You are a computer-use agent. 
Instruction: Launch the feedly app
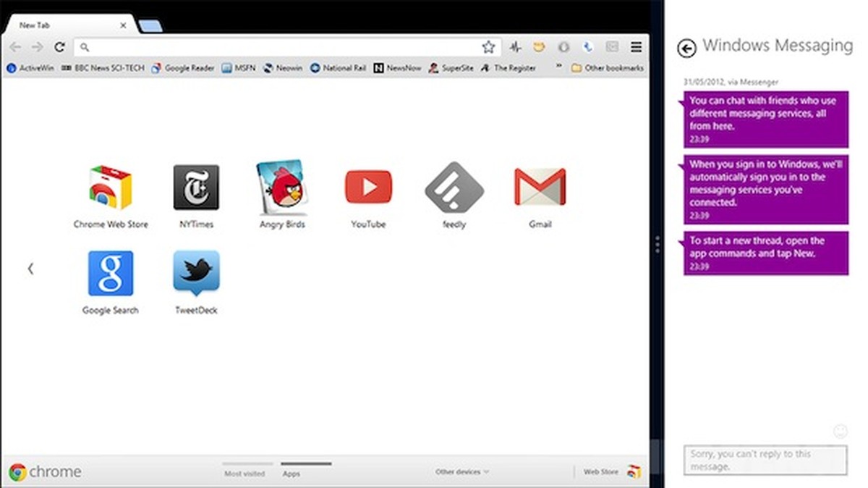(454, 188)
